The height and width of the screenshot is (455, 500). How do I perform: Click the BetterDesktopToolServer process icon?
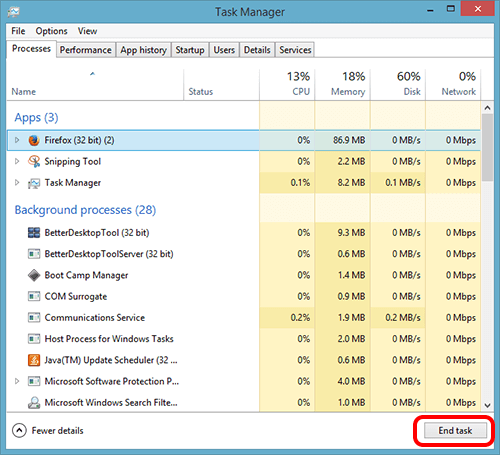coord(34,254)
